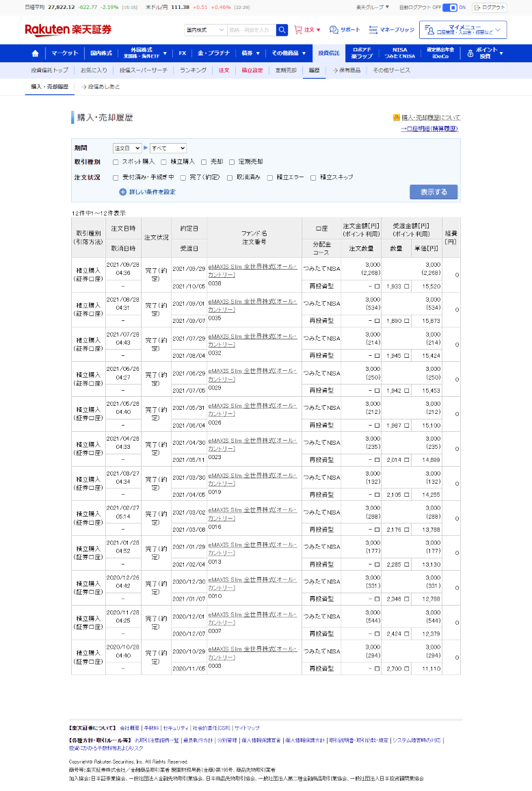This screenshot has width=532, height=791.
Task: Click the 表示する button
Action: (x=434, y=192)
